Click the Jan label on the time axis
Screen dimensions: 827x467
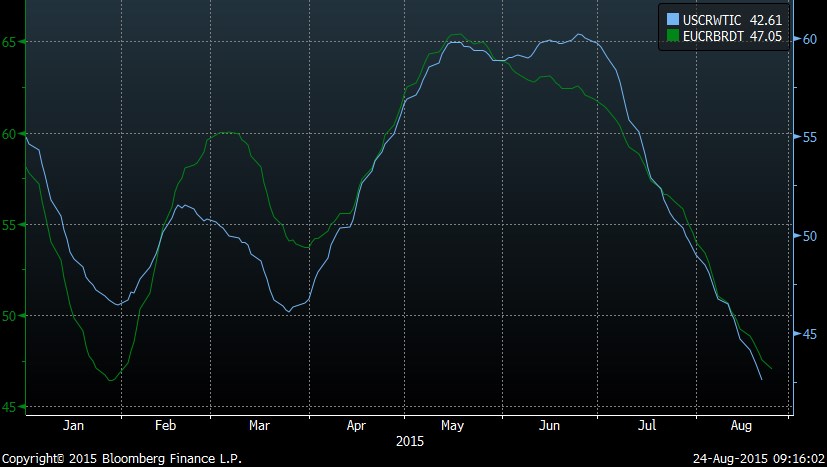point(73,426)
